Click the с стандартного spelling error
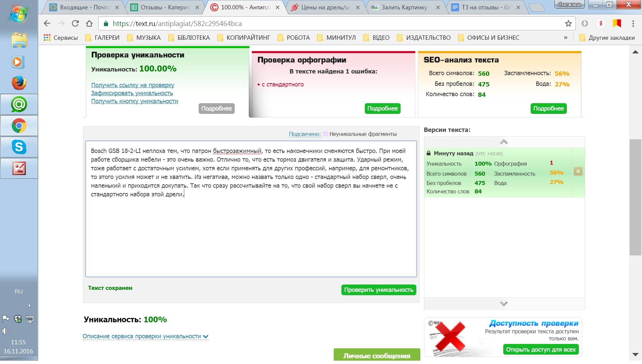Image resolution: width=642 pixels, height=364 pixels. (x=283, y=84)
